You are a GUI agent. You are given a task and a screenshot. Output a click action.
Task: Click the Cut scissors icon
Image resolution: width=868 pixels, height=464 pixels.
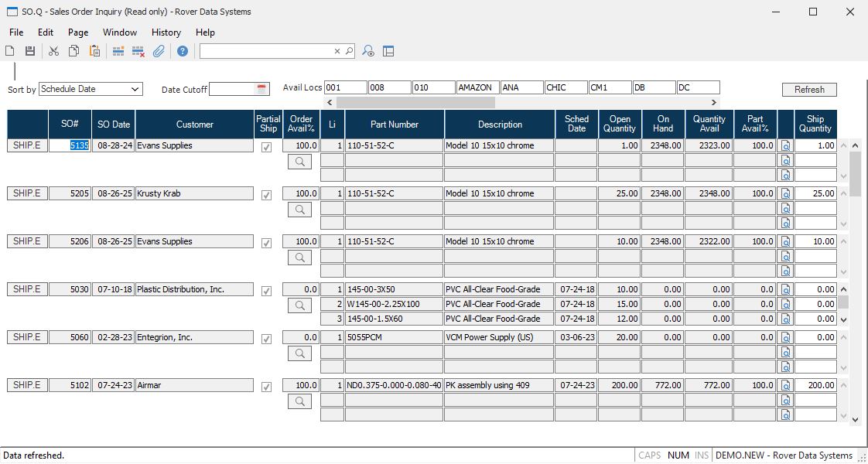tap(53, 51)
